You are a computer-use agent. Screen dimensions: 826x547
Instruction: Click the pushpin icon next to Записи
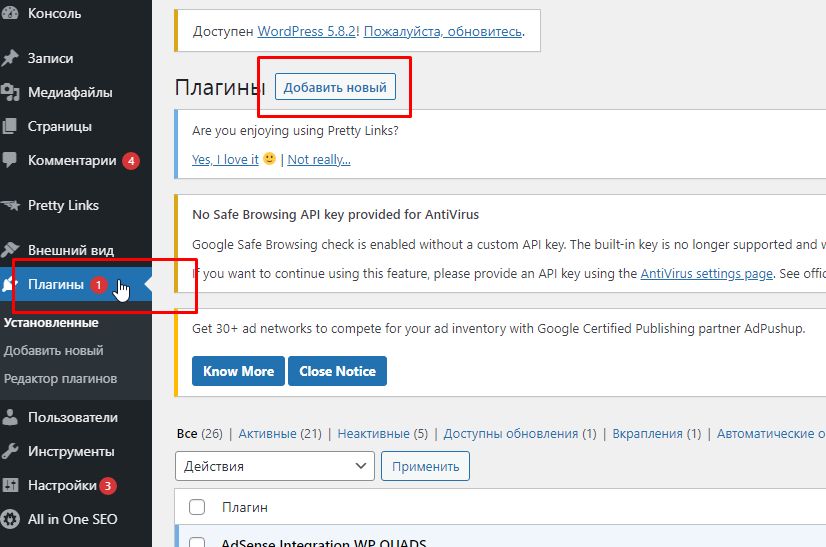pyautogui.click(x=11, y=58)
